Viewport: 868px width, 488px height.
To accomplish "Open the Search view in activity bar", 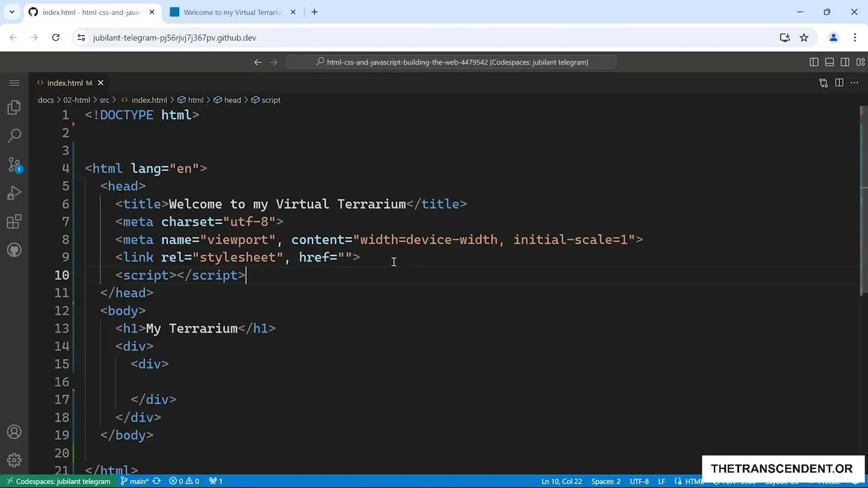I will click(x=14, y=136).
